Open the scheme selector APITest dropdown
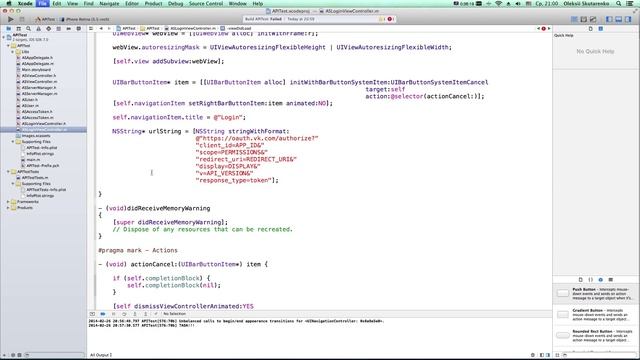640x360 pixels. 45,19
